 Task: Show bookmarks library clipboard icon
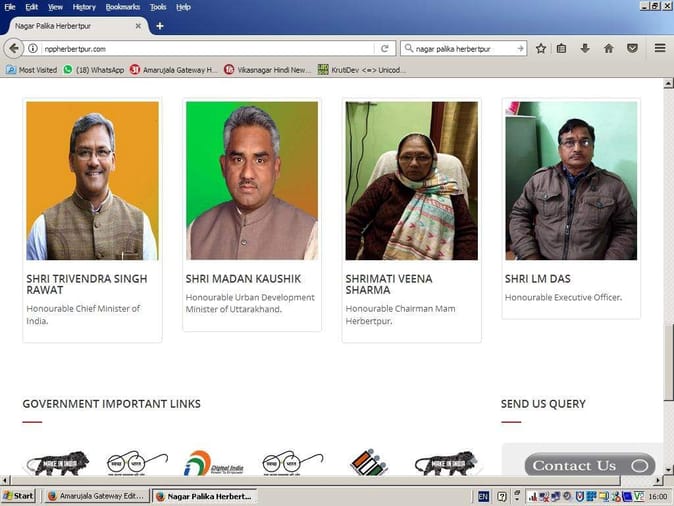[x=561, y=49]
